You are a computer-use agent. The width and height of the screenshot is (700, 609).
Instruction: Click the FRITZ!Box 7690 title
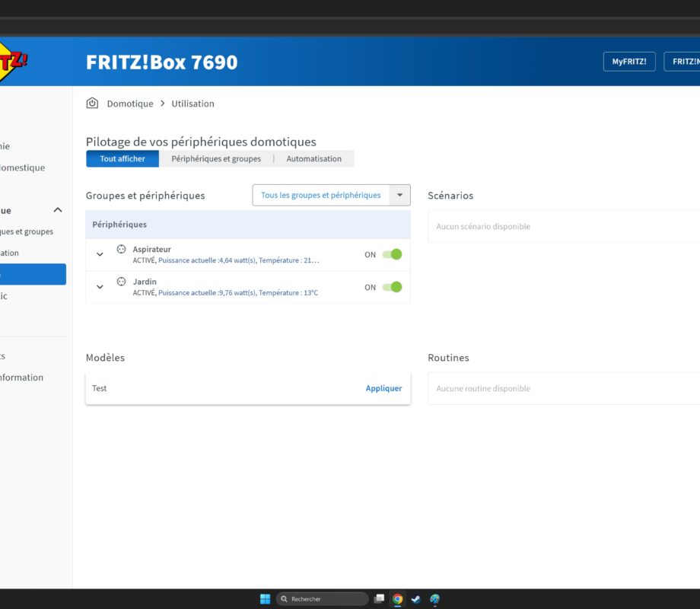(161, 62)
